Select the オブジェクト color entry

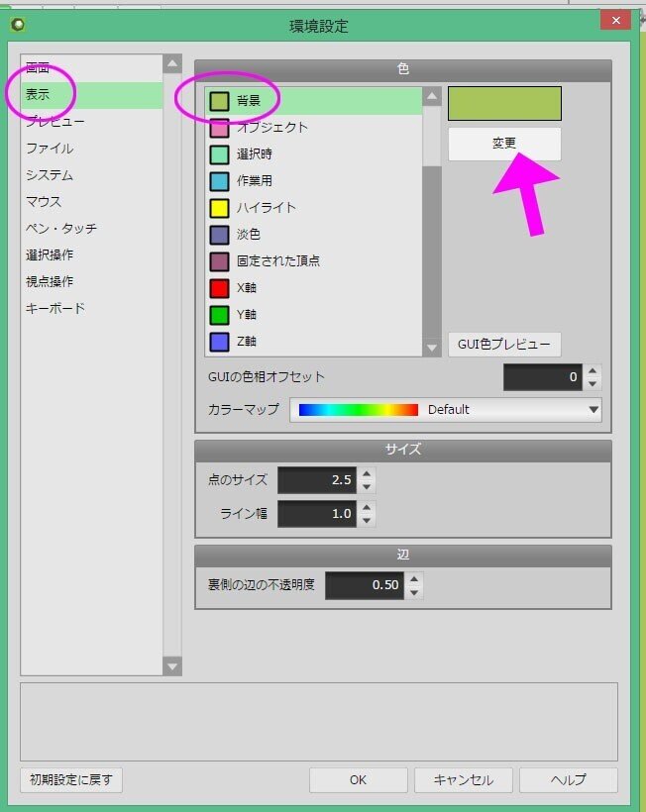coord(313,128)
